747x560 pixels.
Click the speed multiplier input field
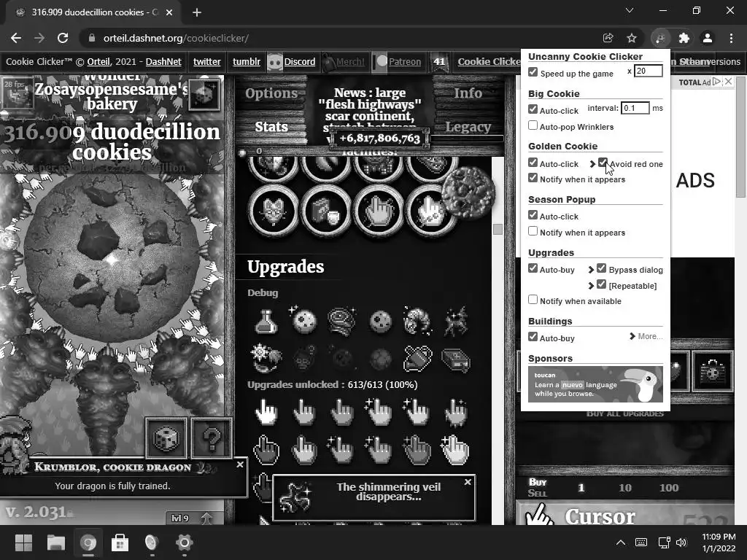click(649, 71)
